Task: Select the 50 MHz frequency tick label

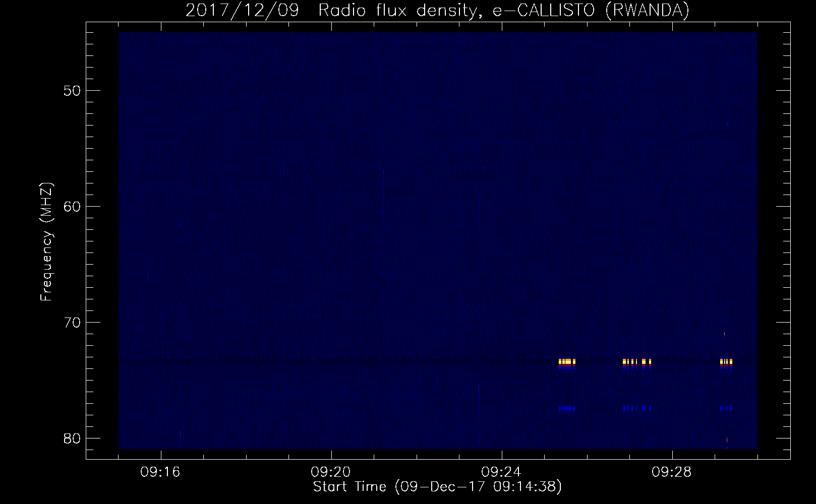Action: 72,91
